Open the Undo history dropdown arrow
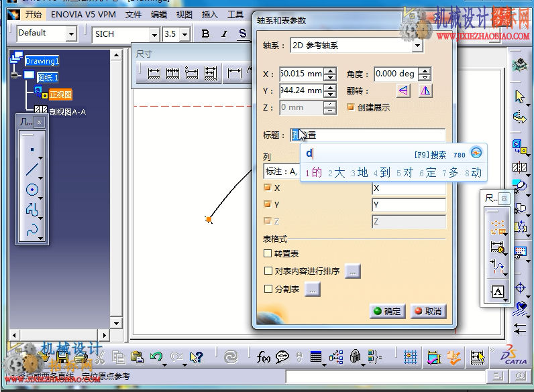 pos(165,365)
